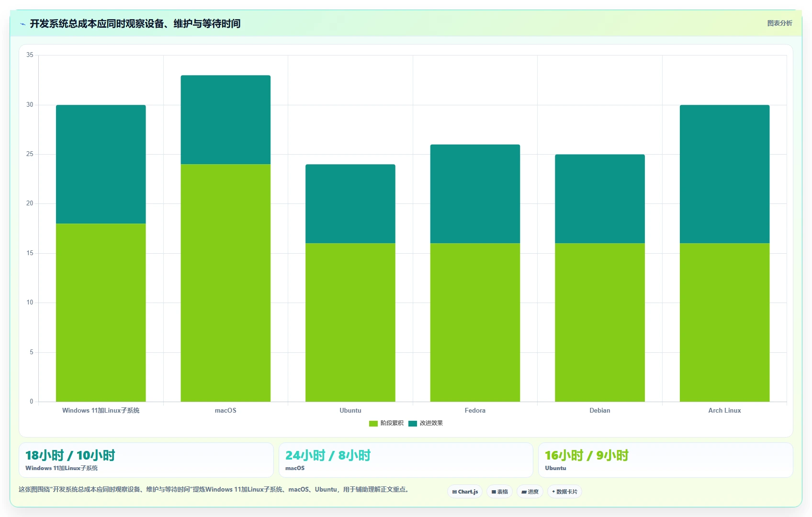
Task: Click the 改进效果 legend label text
Action: pos(431,423)
